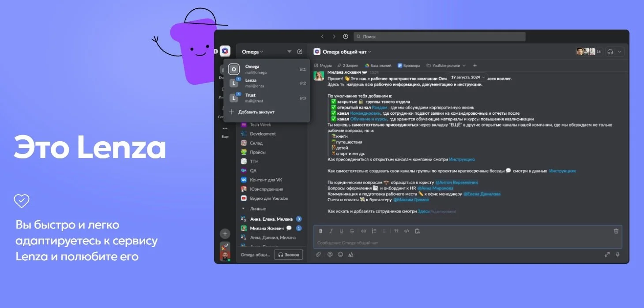This screenshot has width=644, height=308.
Task: Click the @Максим Громов mention
Action: tap(411, 199)
